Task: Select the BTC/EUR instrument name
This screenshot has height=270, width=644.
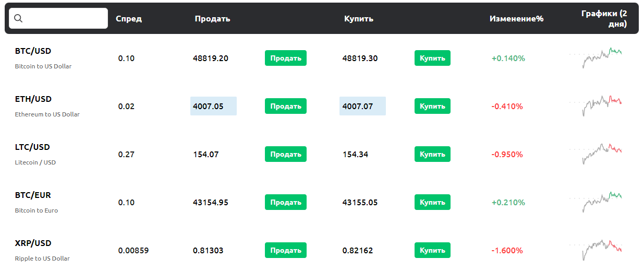Action: coord(33,195)
